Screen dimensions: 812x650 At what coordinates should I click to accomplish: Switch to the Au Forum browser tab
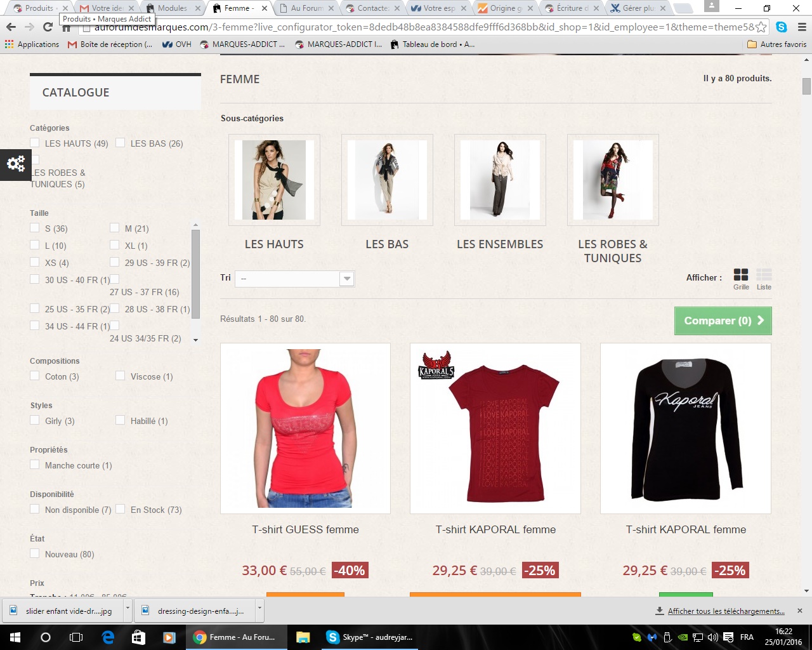tap(306, 8)
